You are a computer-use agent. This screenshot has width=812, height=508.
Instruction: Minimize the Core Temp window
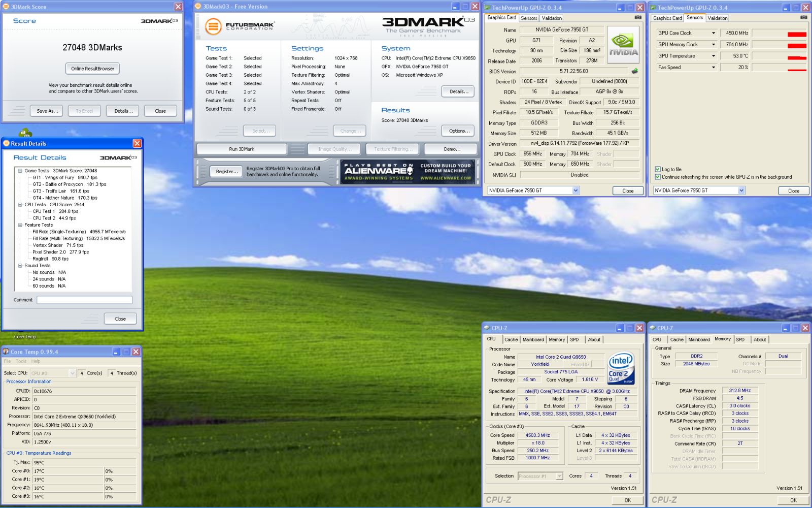click(116, 352)
